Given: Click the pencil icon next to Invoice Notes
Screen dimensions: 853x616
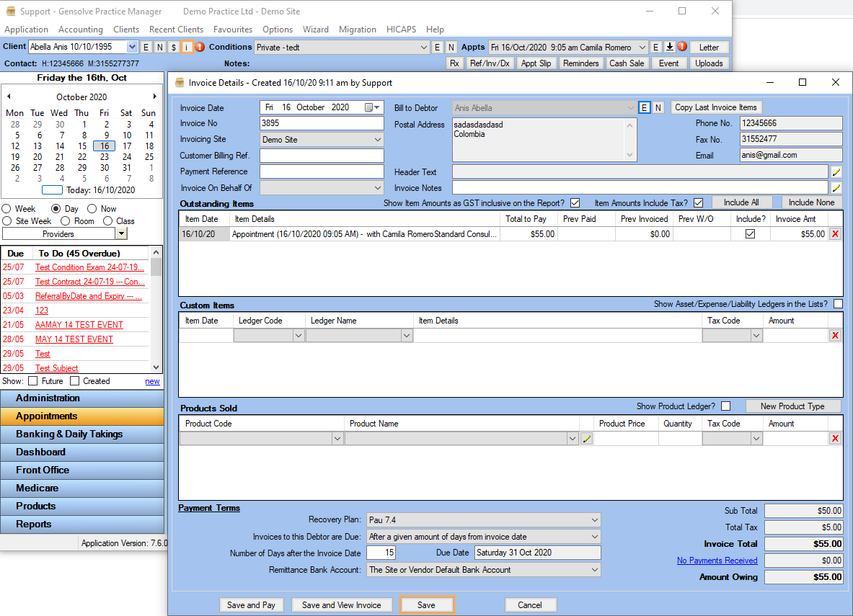Looking at the screenshot, I should pyautogui.click(x=836, y=187).
